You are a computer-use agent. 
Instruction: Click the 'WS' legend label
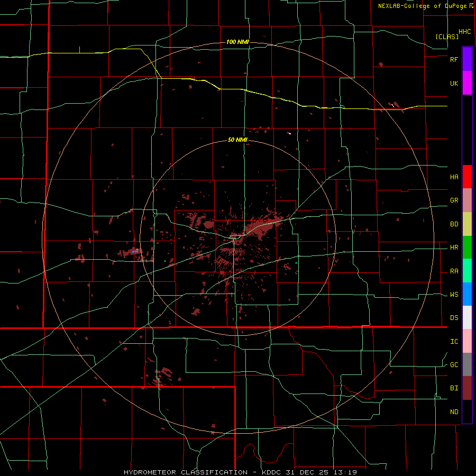coord(454,294)
